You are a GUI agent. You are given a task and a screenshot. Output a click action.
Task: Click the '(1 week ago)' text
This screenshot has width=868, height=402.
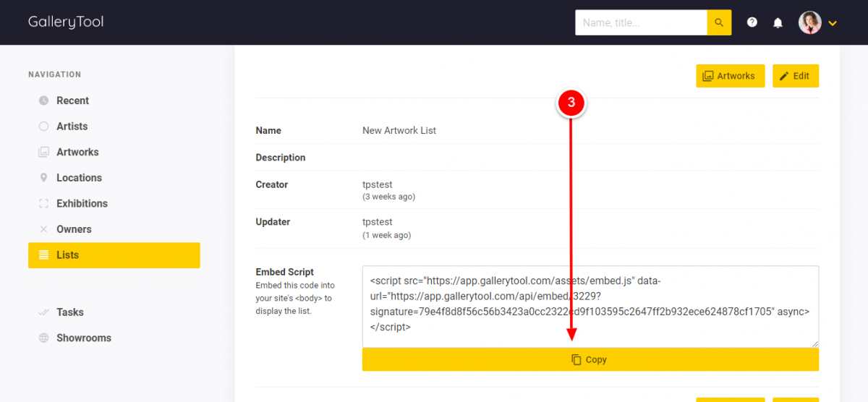[x=386, y=235]
